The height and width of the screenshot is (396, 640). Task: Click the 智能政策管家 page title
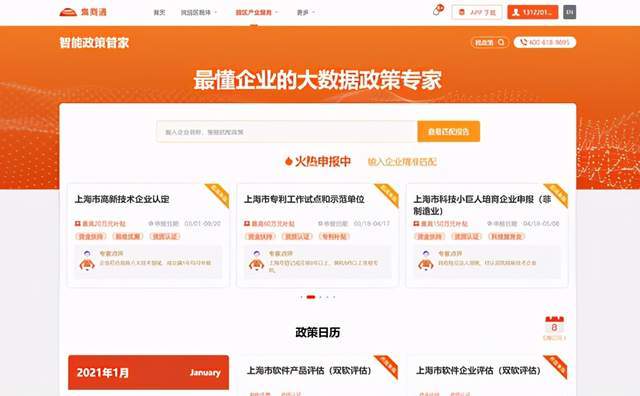pyautogui.click(x=94, y=42)
